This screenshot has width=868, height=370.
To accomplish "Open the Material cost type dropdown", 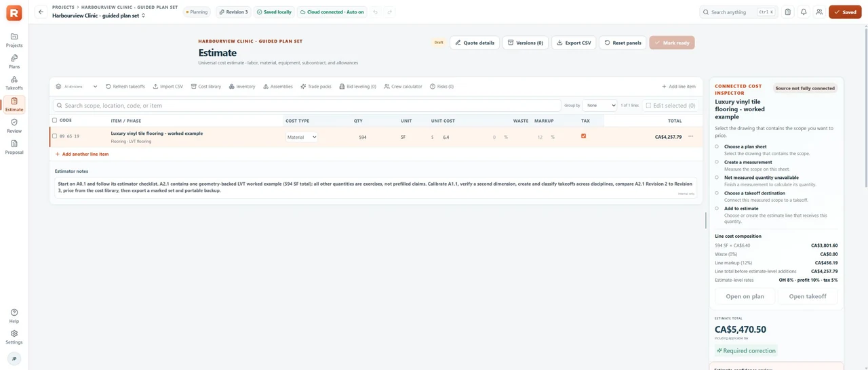I will [302, 137].
